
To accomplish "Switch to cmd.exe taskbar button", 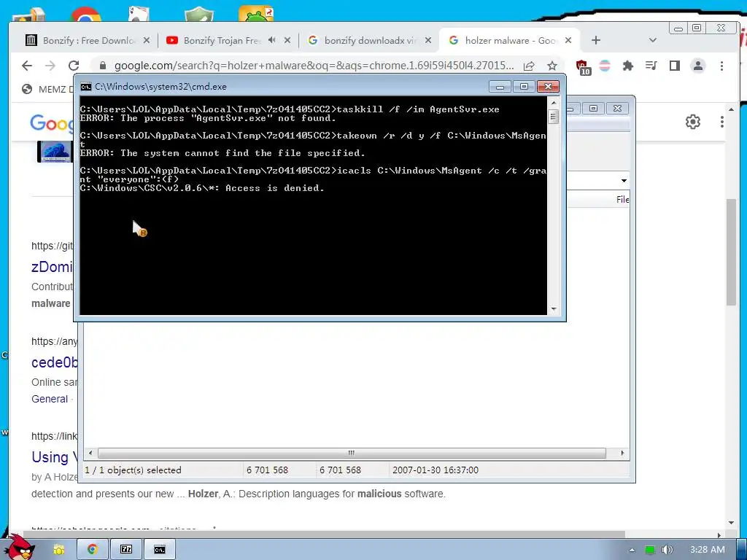I will click(160, 550).
